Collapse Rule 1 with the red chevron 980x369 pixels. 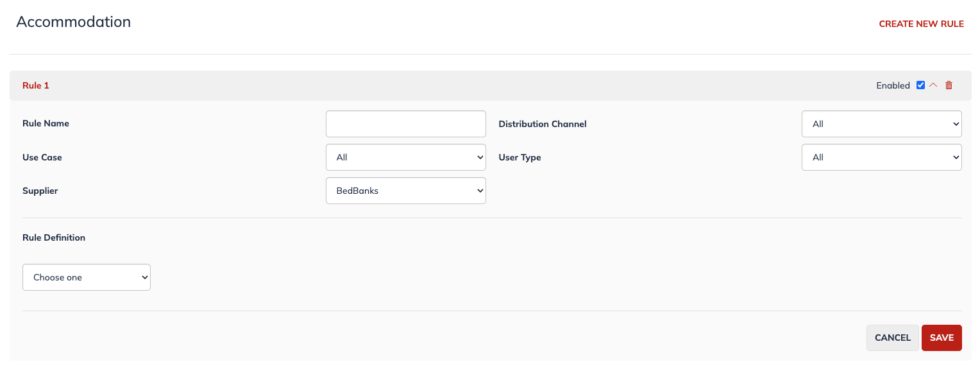[934, 85]
